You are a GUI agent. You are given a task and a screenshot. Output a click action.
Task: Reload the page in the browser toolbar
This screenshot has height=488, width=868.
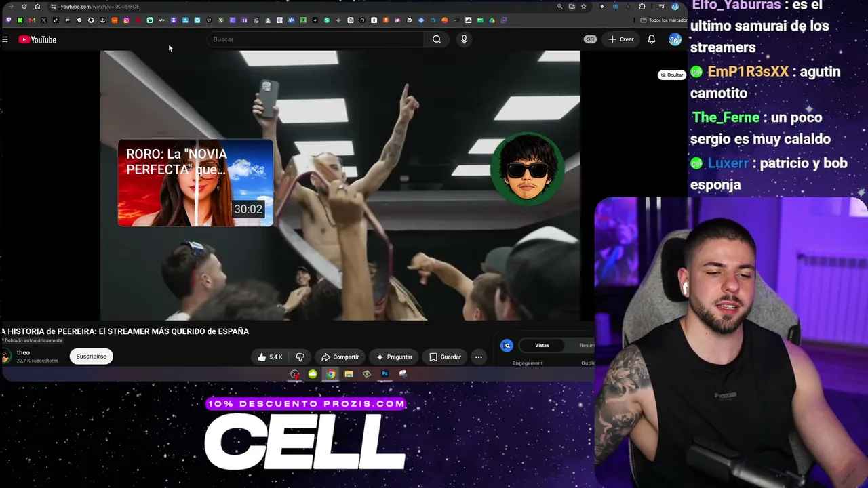(24, 7)
